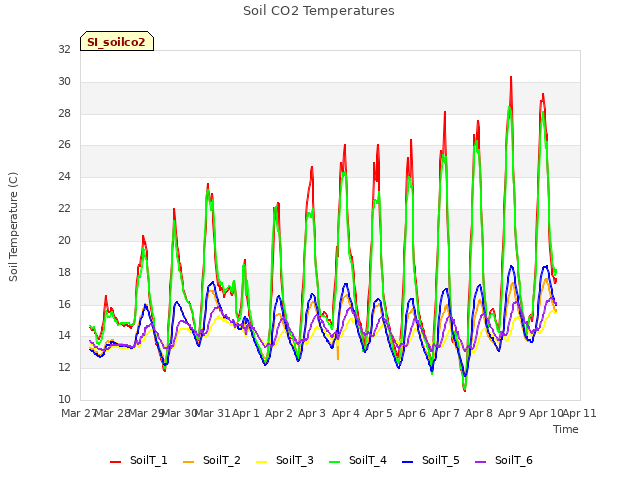Click the 30 y-axis tick label
This screenshot has height=480, width=640.
point(64,82)
